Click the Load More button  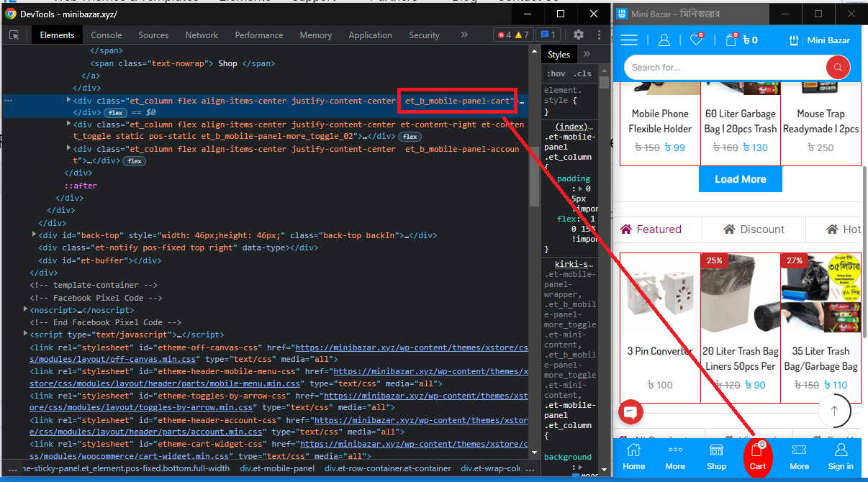pyautogui.click(x=740, y=179)
